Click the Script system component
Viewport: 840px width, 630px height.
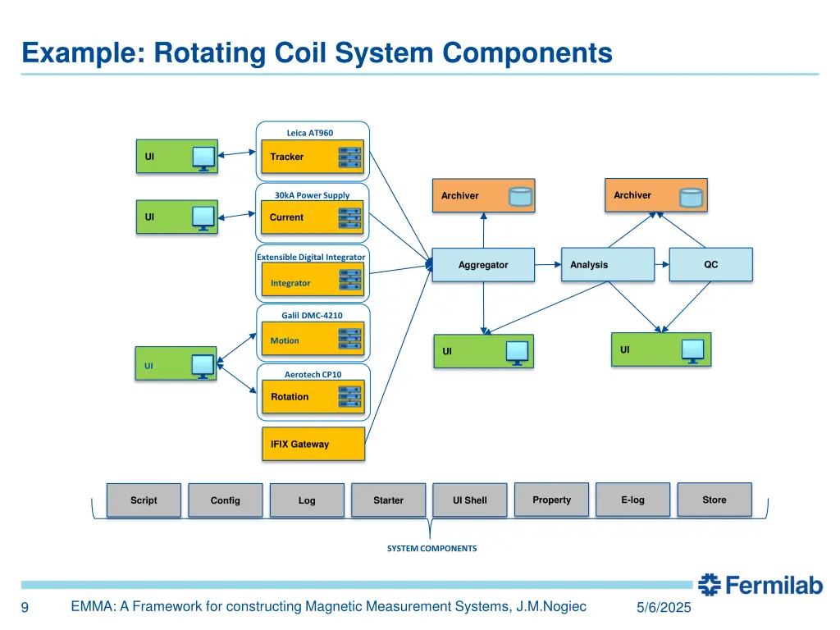[x=144, y=500]
